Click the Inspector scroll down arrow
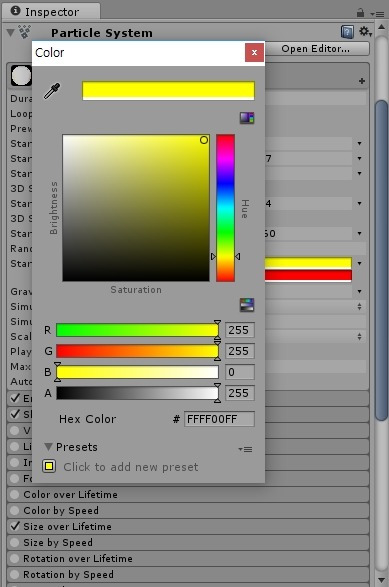 click(x=381, y=580)
